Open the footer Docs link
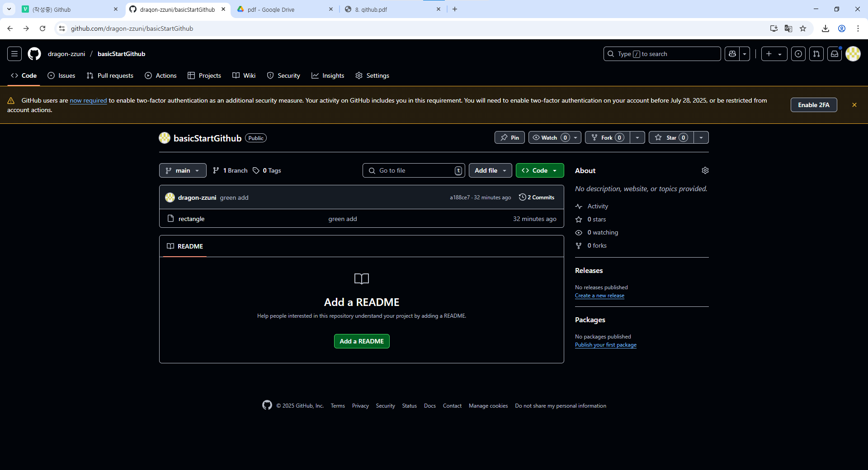Viewport: 868px width, 470px height. (430, 406)
